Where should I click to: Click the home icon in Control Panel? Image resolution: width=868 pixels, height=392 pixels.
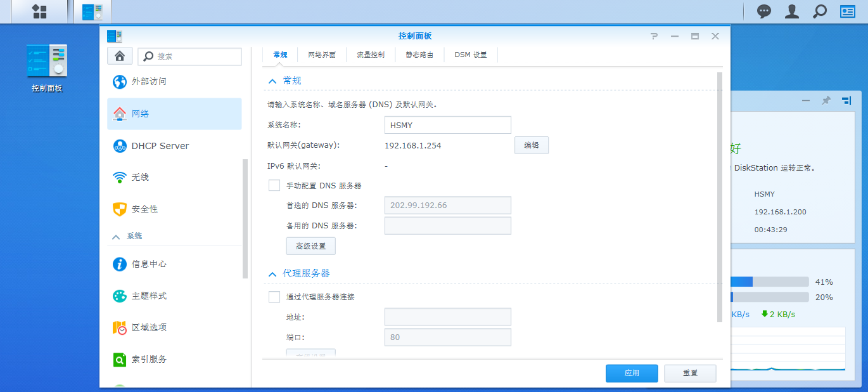tap(120, 56)
